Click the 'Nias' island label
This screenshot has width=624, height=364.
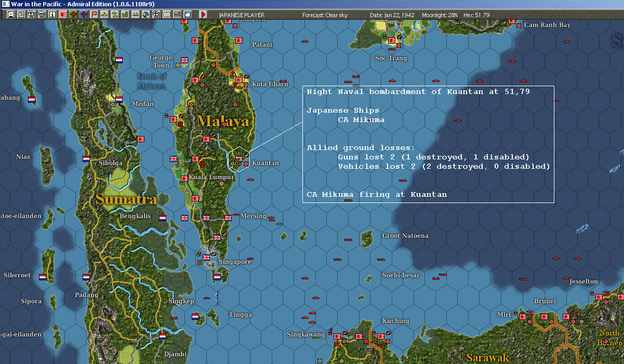23,157
